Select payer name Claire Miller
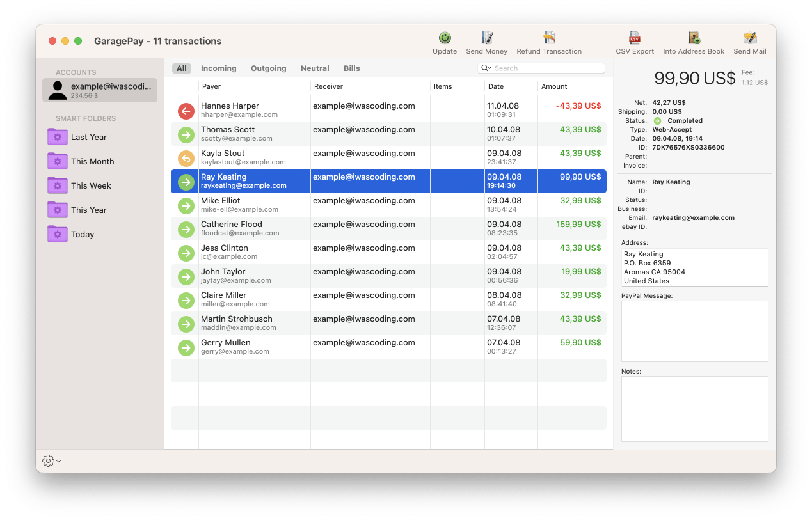Viewport: 812px width, 520px height. [223, 295]
